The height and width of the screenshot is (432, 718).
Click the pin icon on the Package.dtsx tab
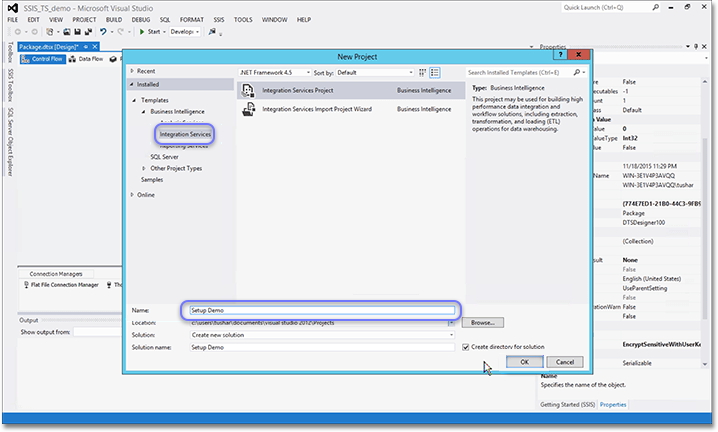pyautogui.click(x=86, y=47)
